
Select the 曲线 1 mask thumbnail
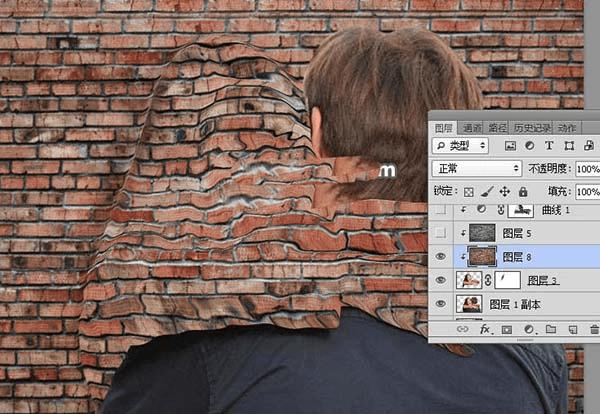click(520, 210)
